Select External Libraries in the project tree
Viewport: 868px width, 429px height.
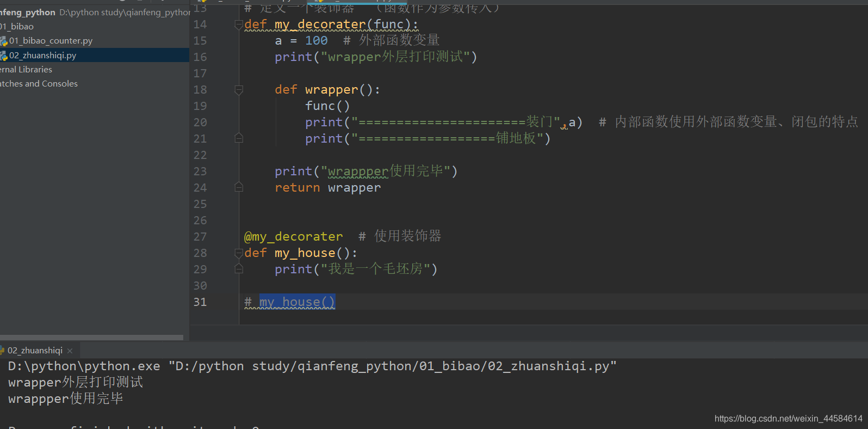coord(26,70)
